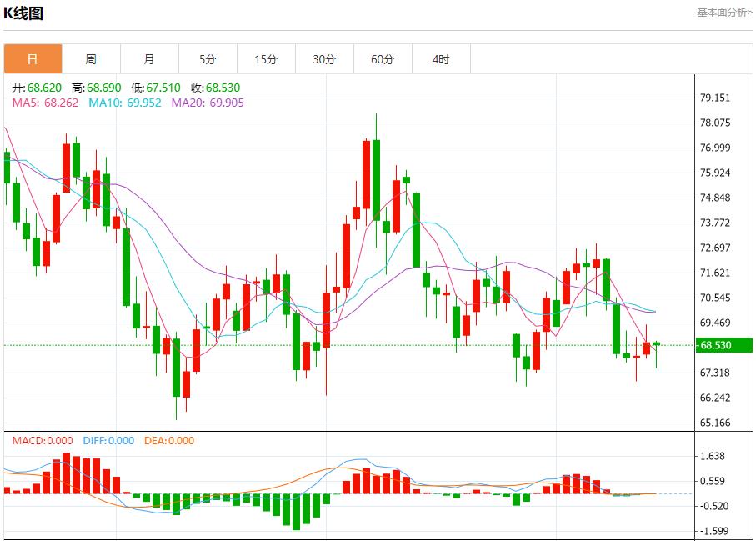Click the MA5 indicator label
Image resolution: width=756 pixels, height=541 pixels.
coord(46,103)
